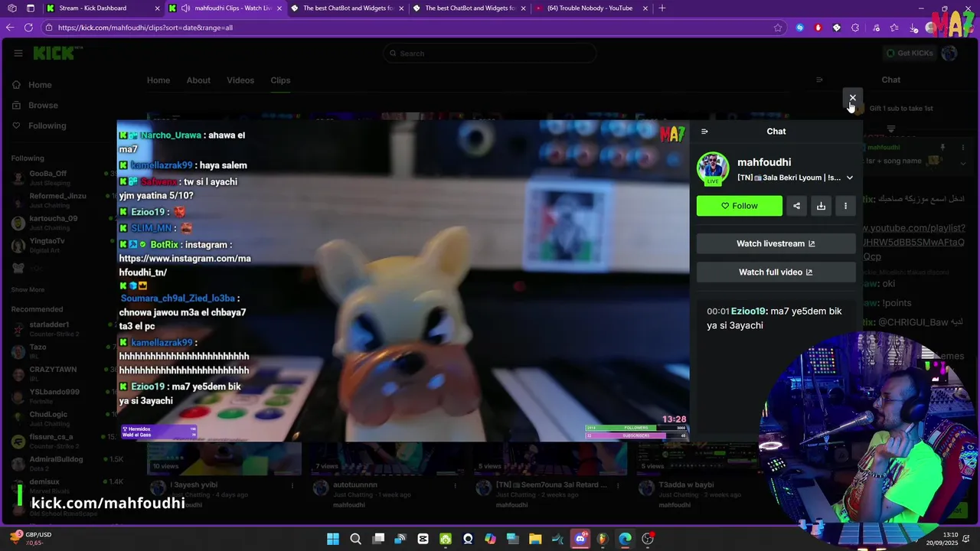Click Reformed_Jinzu in the Following list
The height and width of the screenshot is (551, 980).
click(x=61, y=201)
